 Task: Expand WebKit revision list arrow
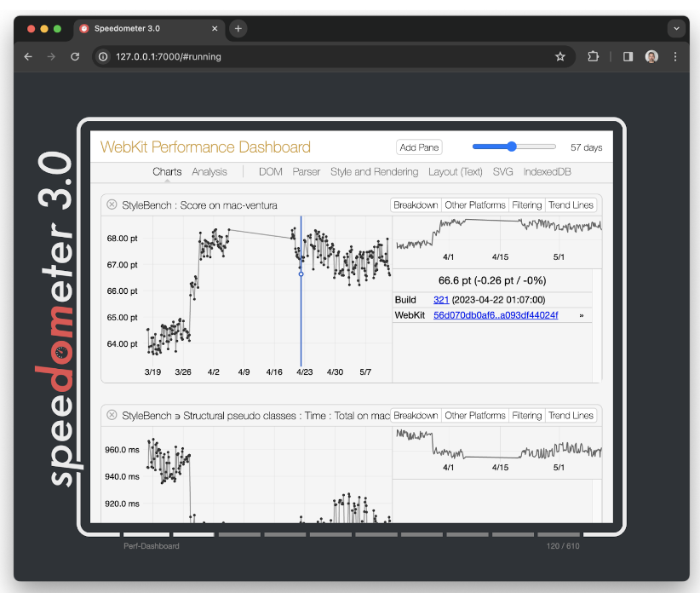pos(582,315)
